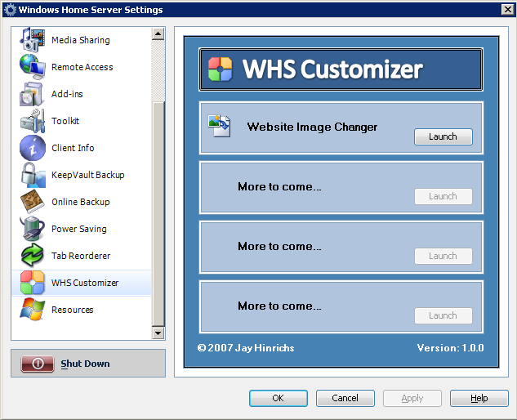Select Power Saving in the list
Viewport: 517px width, 420px height.
point(79,229)
